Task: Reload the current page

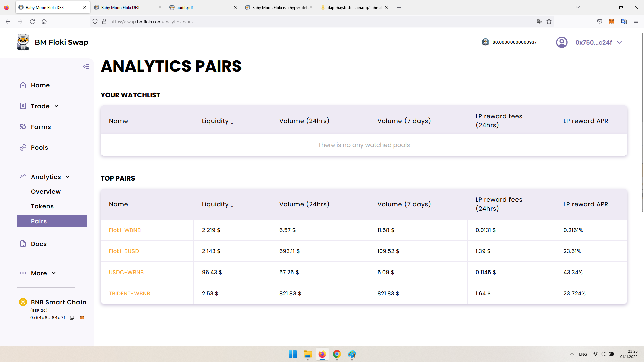Action: (x=32, y=21)
